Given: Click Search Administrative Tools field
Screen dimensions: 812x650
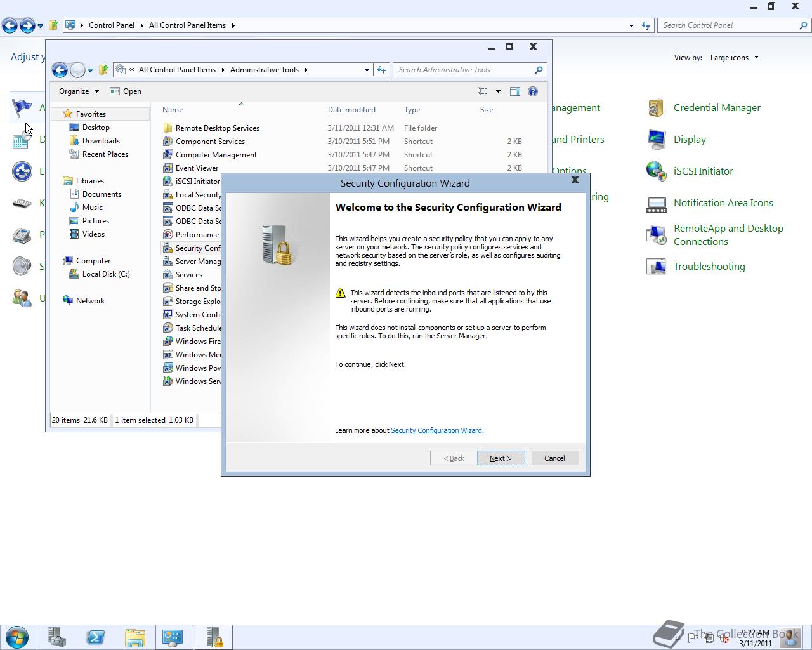Looking at the screenshot, I should tap(469, 70).
